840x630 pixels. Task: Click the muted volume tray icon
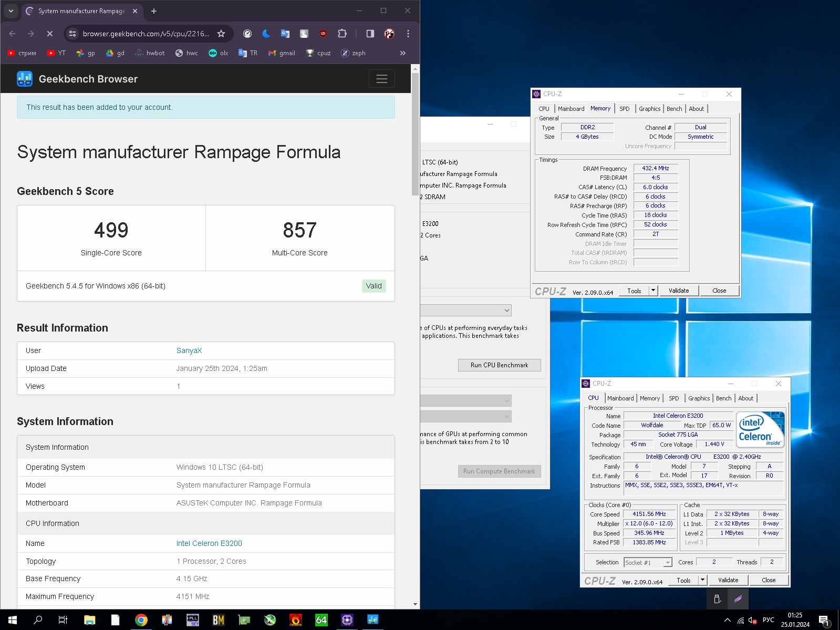point(752,620)
